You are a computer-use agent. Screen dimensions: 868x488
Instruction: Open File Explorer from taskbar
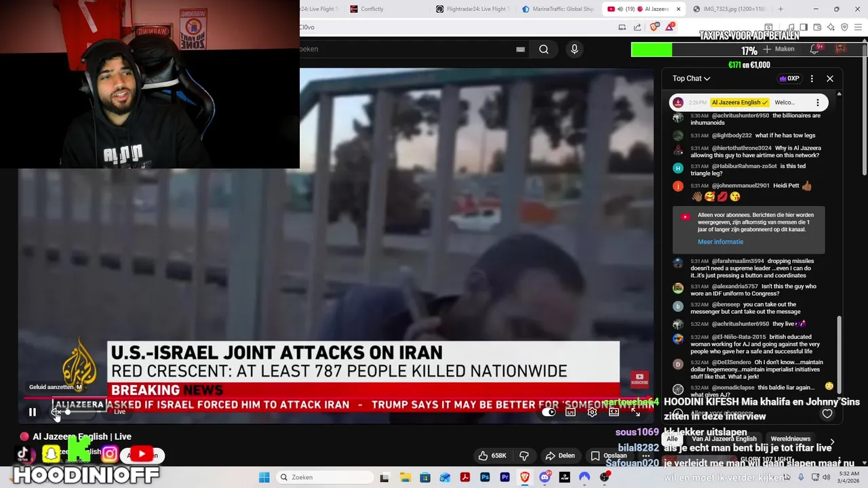pyautogui.click(x=405, y=477)
